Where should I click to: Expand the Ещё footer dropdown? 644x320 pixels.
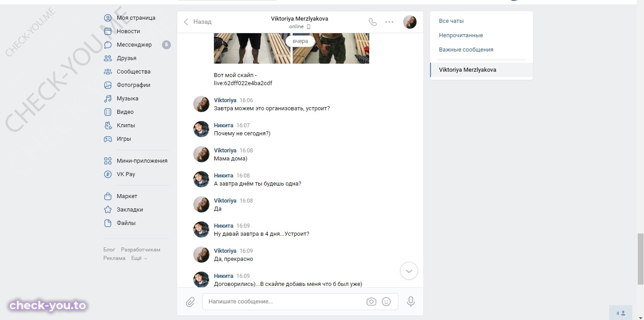tap(139, 258)
